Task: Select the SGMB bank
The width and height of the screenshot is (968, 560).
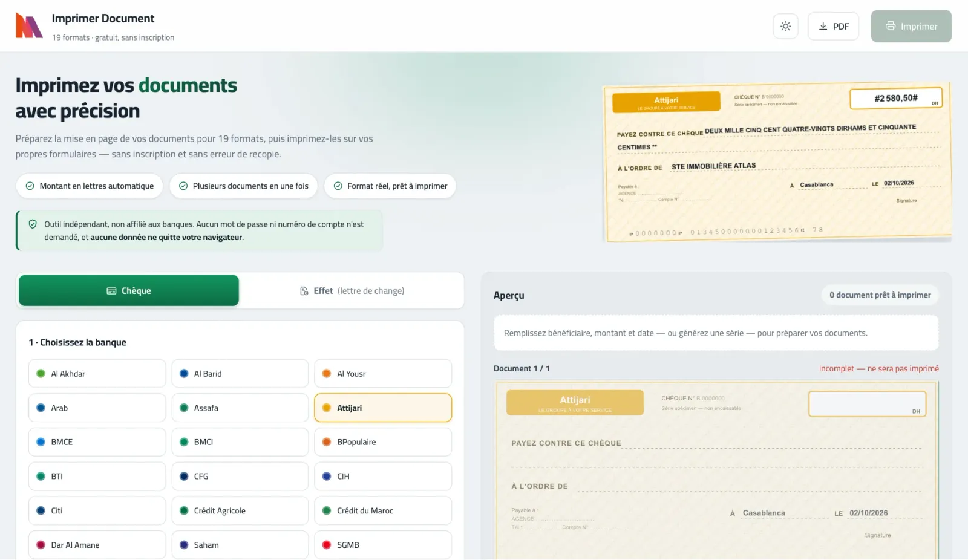Action: click(x=383, y=545)
